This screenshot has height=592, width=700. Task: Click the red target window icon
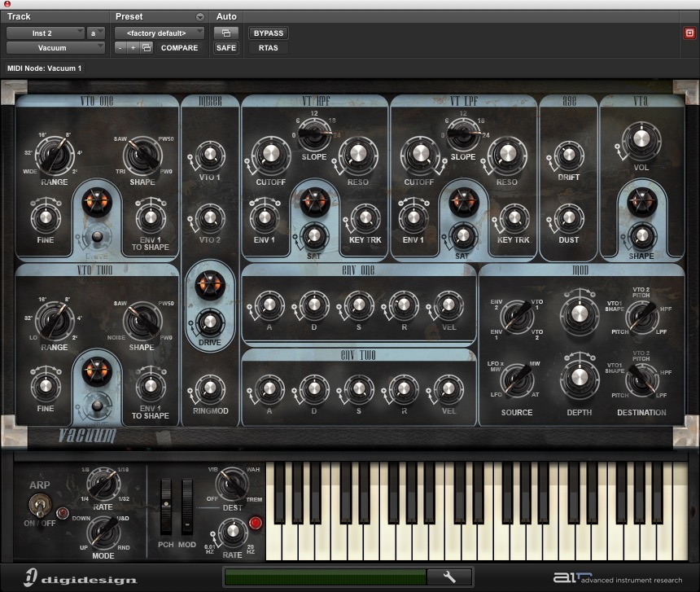(x=689, y=33)
